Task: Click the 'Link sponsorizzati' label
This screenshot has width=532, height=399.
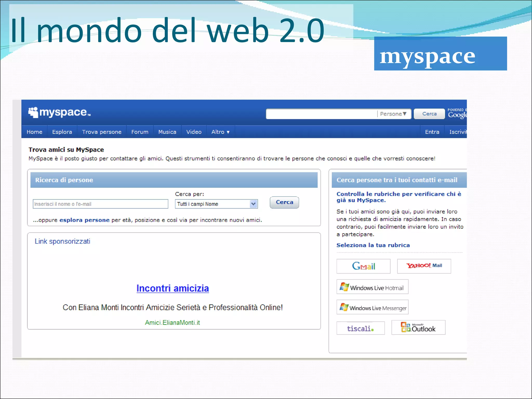Action: point(62,242)
